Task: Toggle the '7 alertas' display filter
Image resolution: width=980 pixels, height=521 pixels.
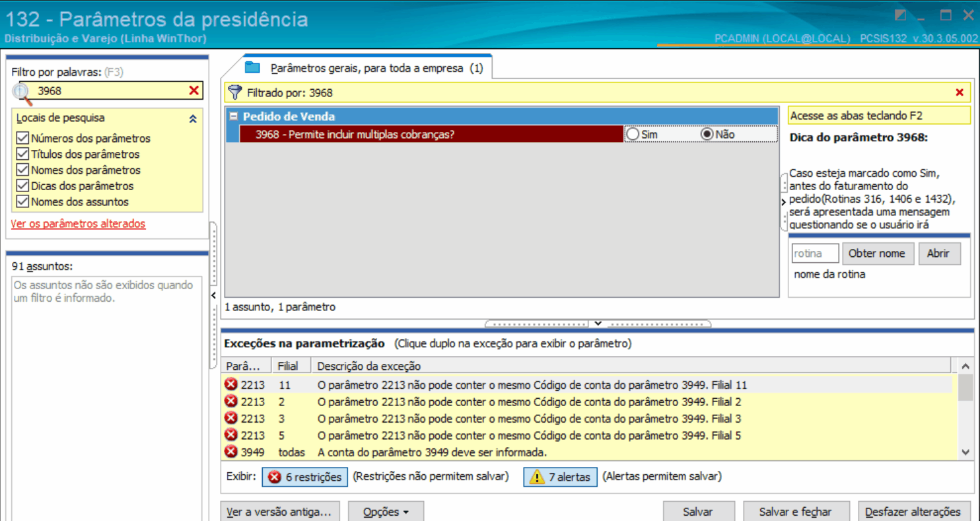Action: (x=561, y=477)
